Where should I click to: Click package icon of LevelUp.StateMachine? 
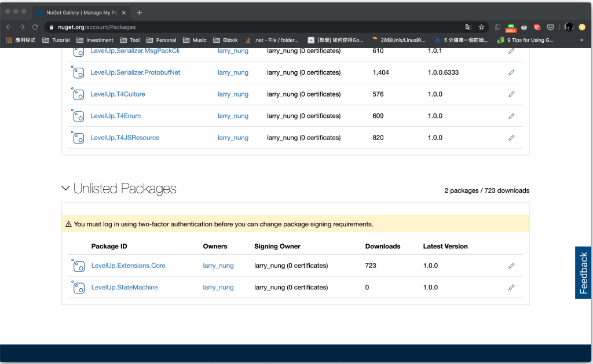coord(78,287)
